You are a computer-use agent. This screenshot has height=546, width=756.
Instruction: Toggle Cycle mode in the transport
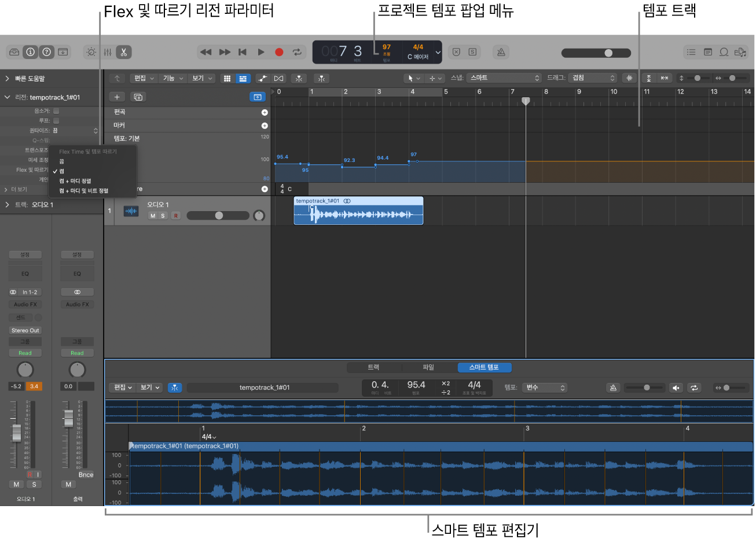pyautogui.click(x=297, y=52)
